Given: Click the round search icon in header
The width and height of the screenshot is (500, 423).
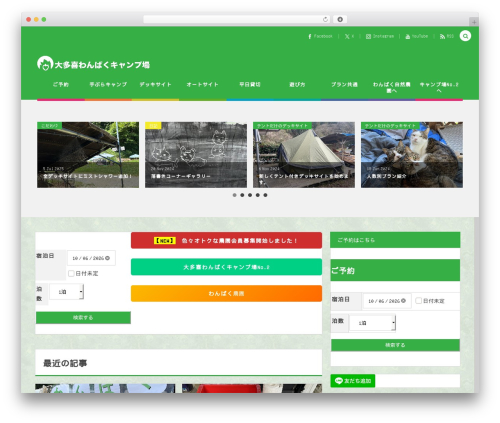Looking at the screenshot, I should (465, 36).
